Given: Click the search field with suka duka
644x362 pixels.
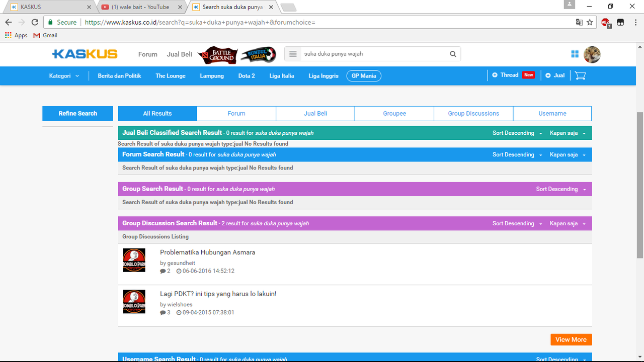Looking at the screenshot, I should coord(373,54).
